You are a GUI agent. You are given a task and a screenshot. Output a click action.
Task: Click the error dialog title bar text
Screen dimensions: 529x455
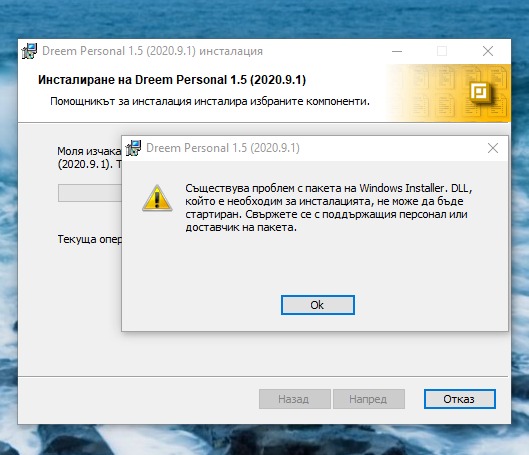tap(223, 148)
